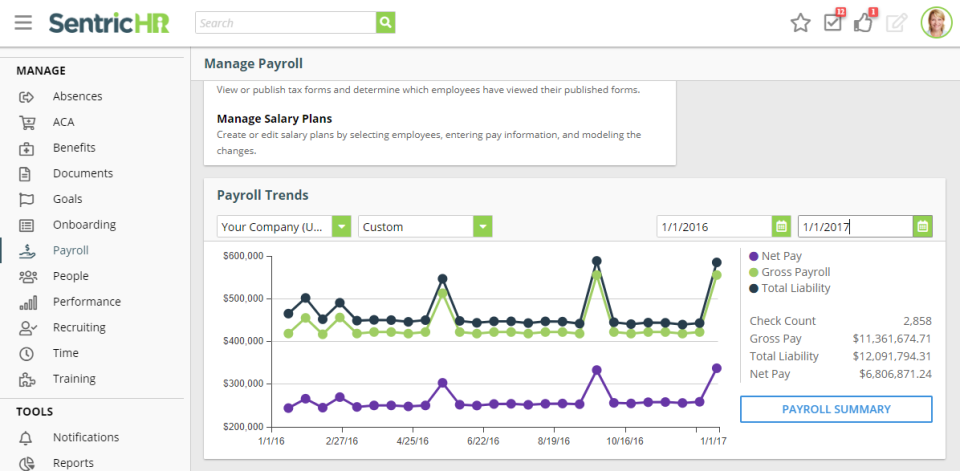
Task: Click into the Search input field
Action: [x=285, y=23]
